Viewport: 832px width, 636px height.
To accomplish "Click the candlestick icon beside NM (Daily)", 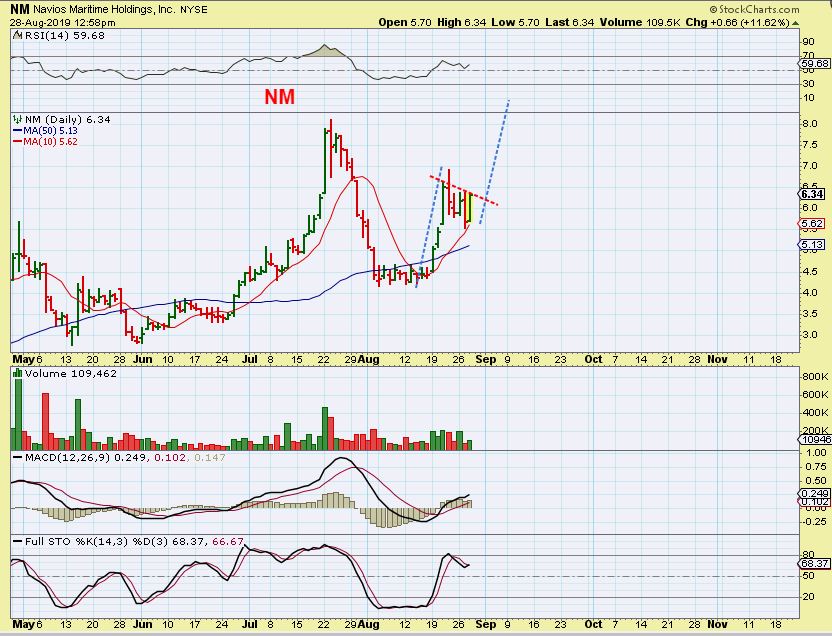I will [18, 119].
